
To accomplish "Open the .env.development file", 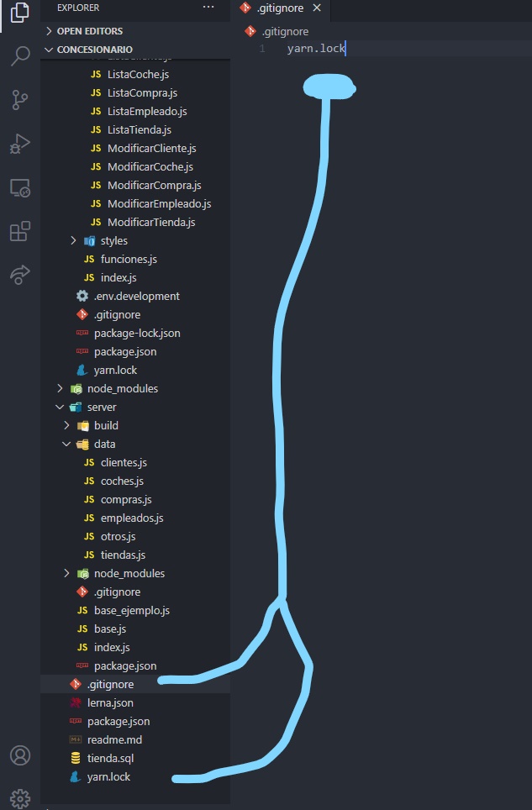I will pyautogui.click(x=136, y=297).
